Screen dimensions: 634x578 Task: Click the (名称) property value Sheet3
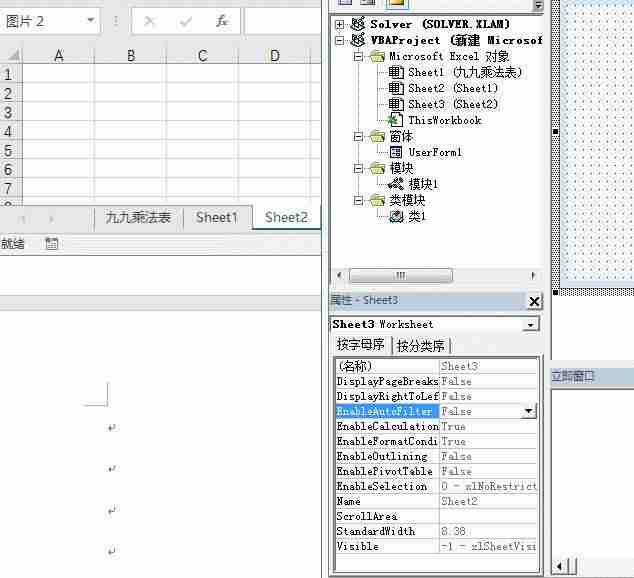coord(488,366)
